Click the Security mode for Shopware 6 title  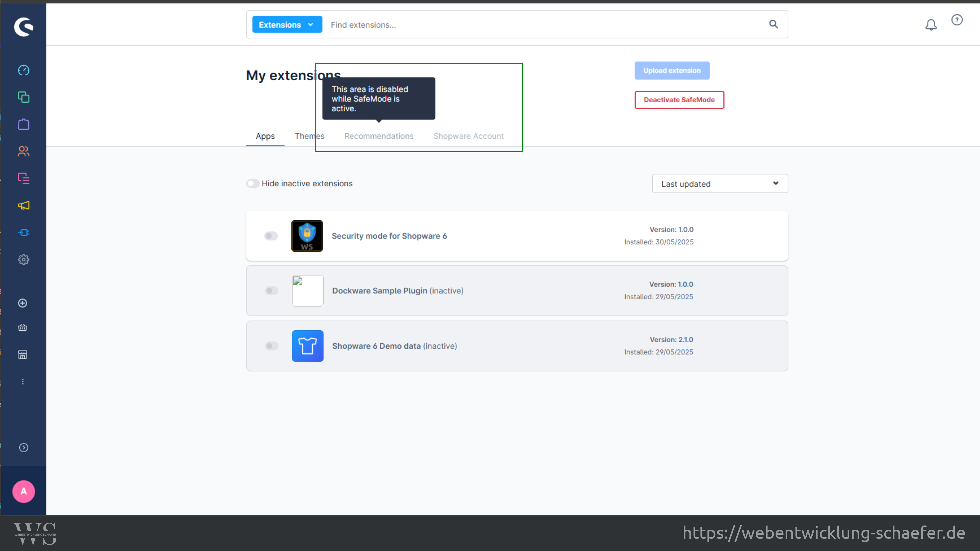pos(389,236)
